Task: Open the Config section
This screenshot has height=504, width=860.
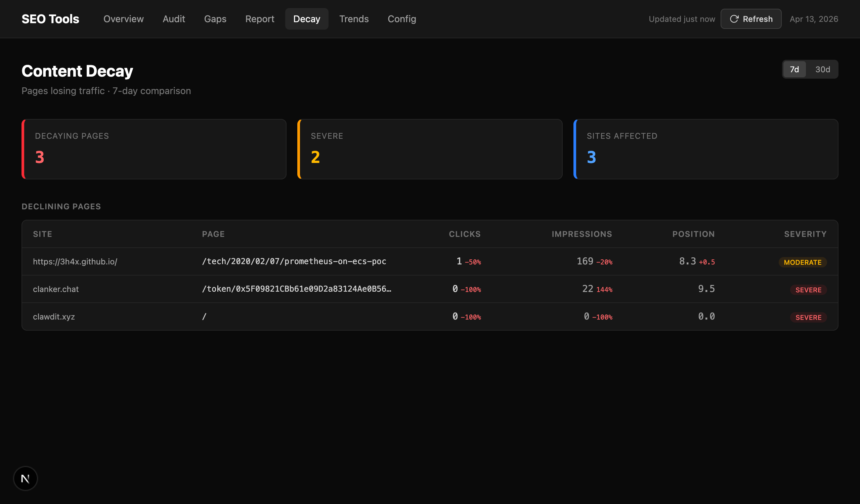Action: 402,19
